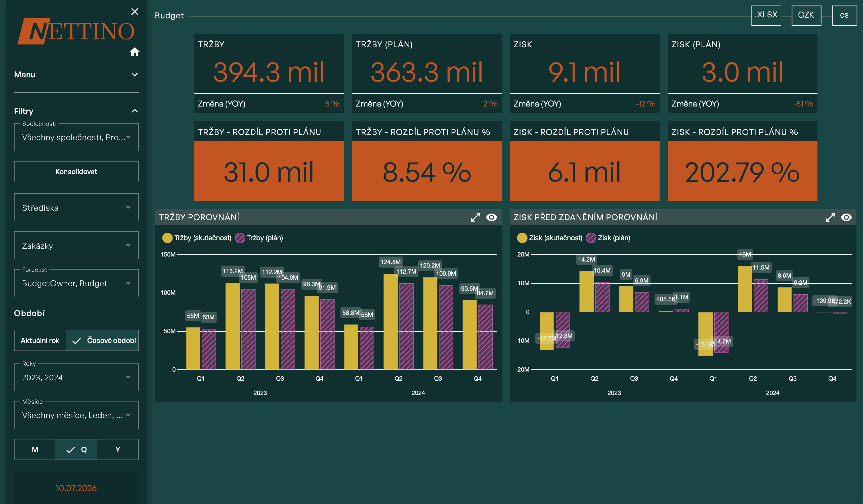The image size is (863, 504).
Task: Click the 55M bar label
Action: (193, 316)
